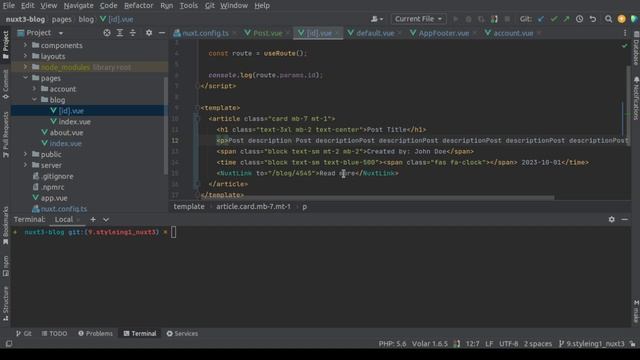The height and width of the screenshot is (360, 640).
Task: Close the [id].vue editor tab
Action: tap(337, 33)
